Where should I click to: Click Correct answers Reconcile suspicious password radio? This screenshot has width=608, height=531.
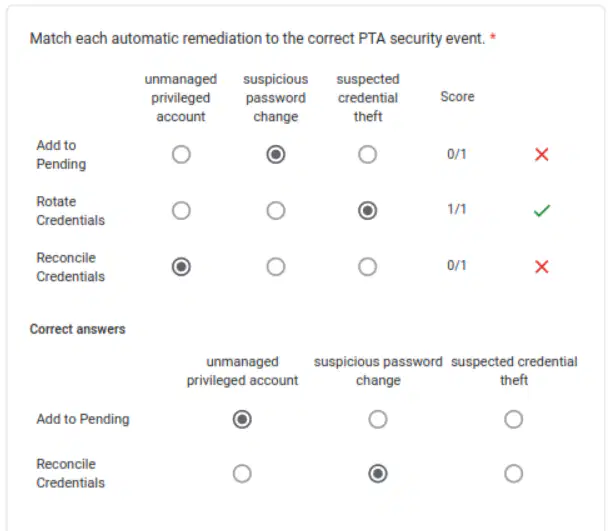[x=378, y=474]
